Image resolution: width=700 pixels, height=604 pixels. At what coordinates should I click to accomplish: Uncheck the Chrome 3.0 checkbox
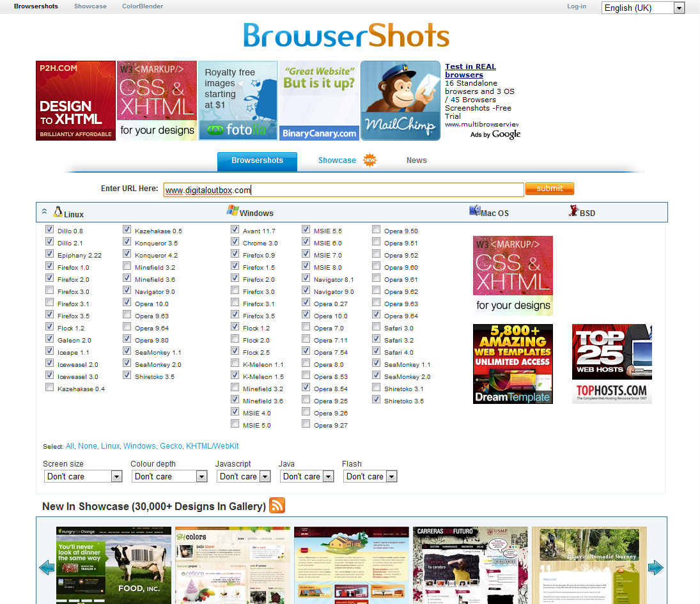click(x=235, y=243)
